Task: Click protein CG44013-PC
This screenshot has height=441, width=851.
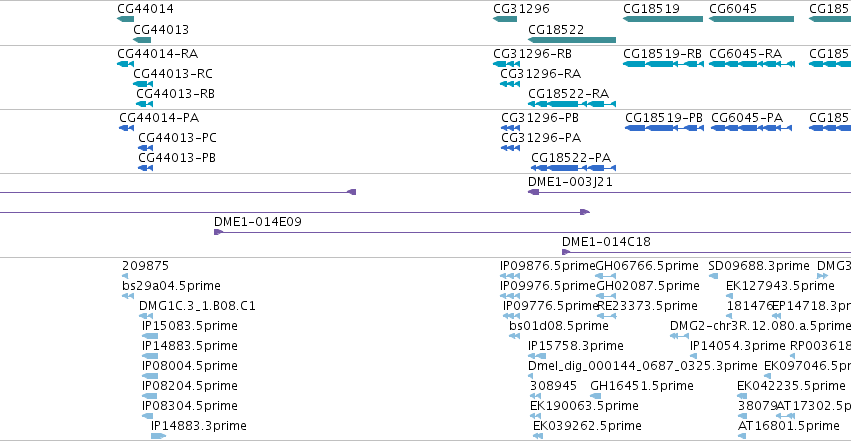Action: 145,148
